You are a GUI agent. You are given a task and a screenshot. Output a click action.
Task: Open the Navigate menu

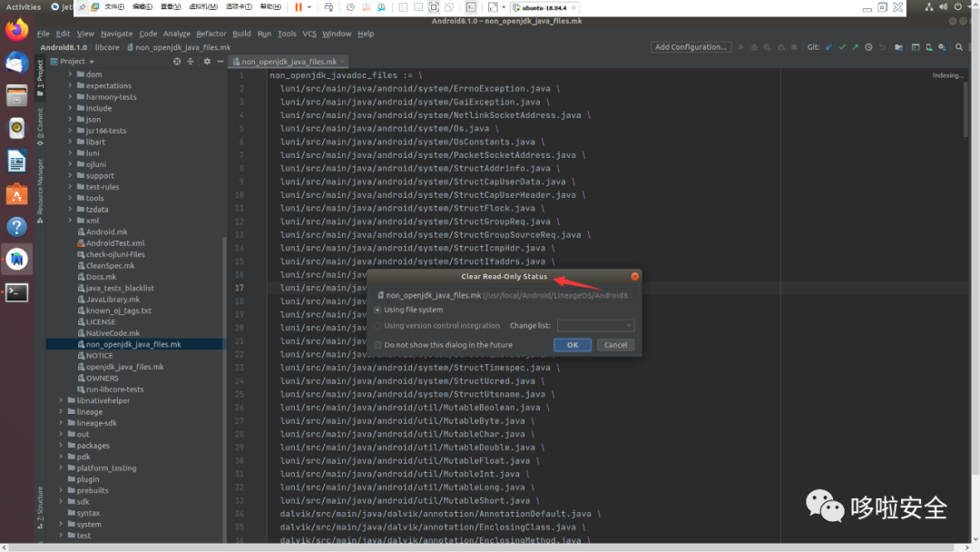coord(116,34)
